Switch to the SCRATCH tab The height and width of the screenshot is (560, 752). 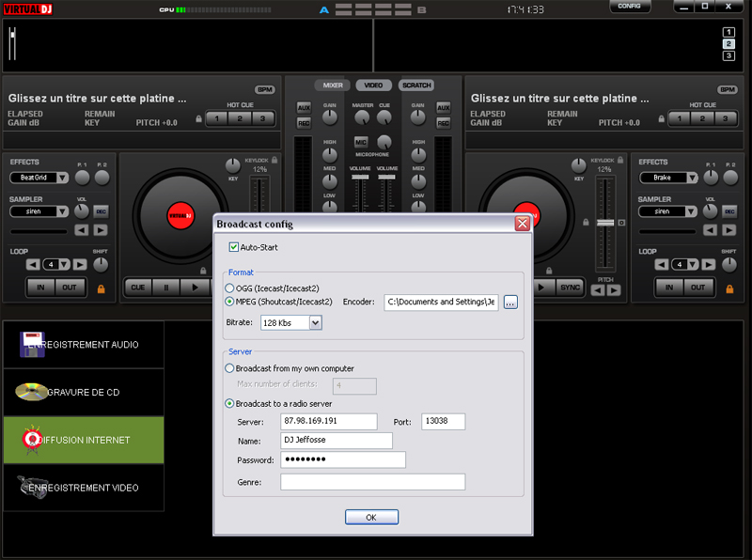tap(416, 86)
